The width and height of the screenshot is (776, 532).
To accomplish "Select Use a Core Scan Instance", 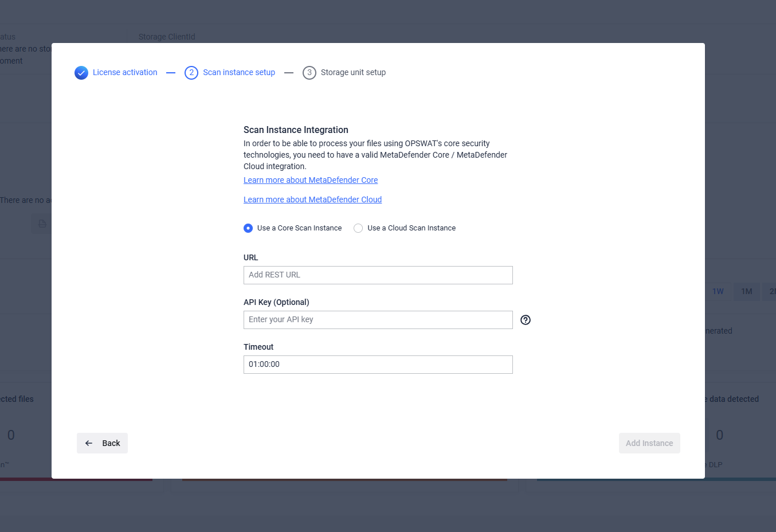I will point(248,228).
